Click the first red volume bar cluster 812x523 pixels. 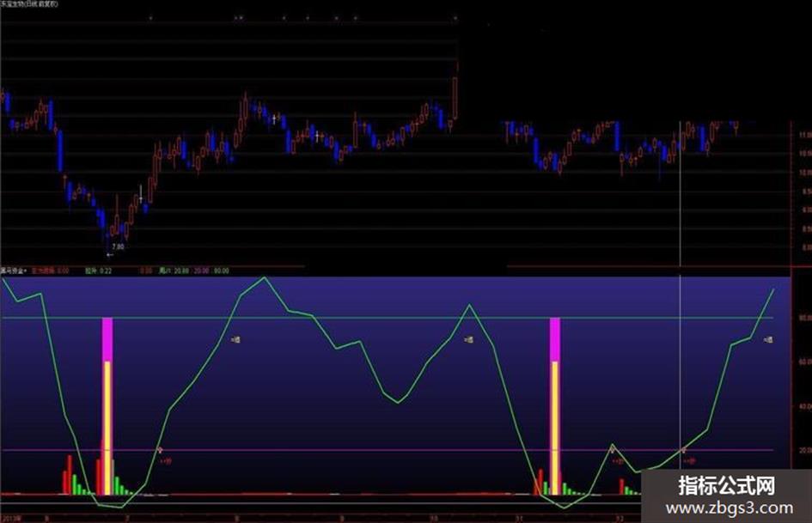click(67, 474)
